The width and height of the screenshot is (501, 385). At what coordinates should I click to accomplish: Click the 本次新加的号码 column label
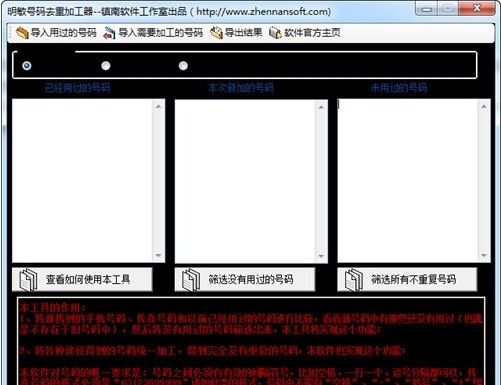pyautogui.click(x=241, y=88)
